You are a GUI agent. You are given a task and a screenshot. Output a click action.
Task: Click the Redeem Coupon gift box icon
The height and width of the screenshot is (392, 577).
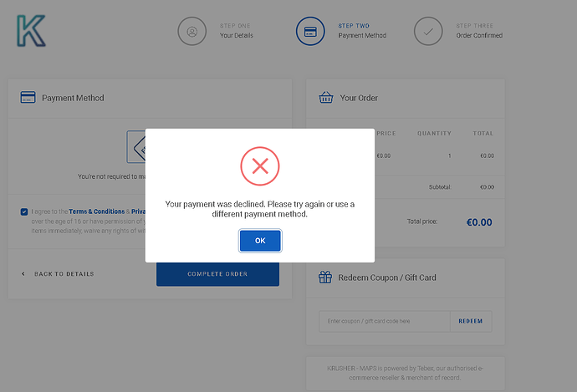click(x=325, y=277)
